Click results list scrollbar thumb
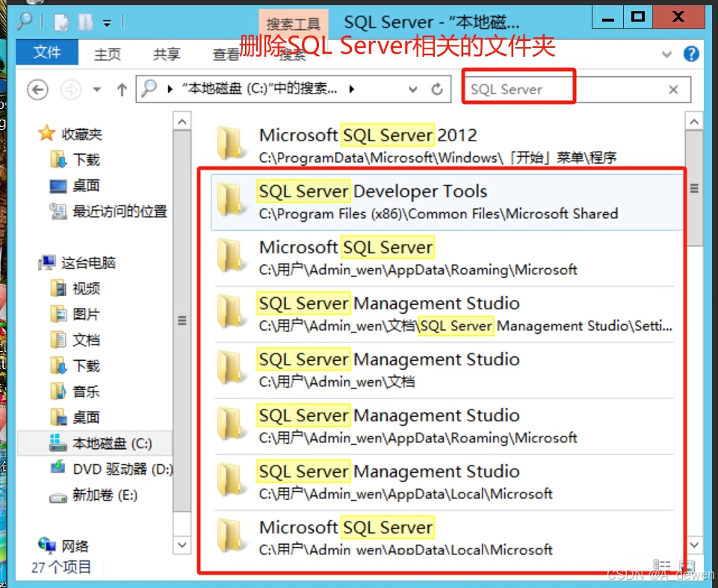718x588 pixels. click(694, 188)
